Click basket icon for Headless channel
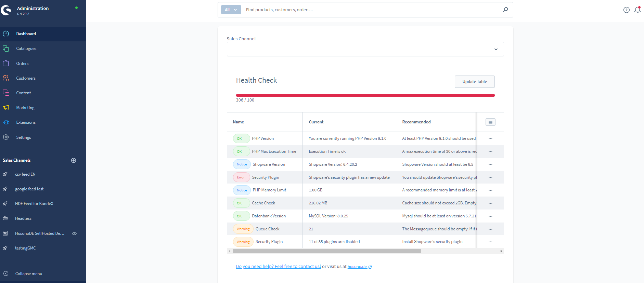This screenshot has width=644, height=283. (5, 218)
